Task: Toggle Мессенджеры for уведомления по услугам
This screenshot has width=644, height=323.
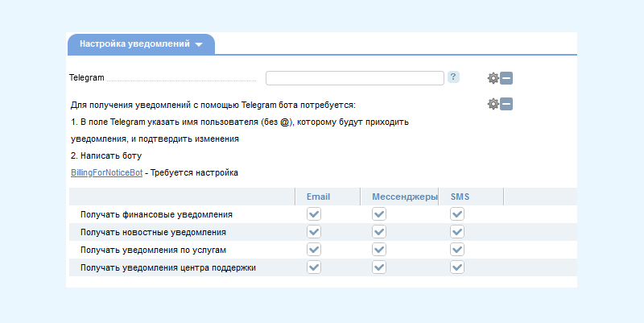Action: click(x=379, y=250)
